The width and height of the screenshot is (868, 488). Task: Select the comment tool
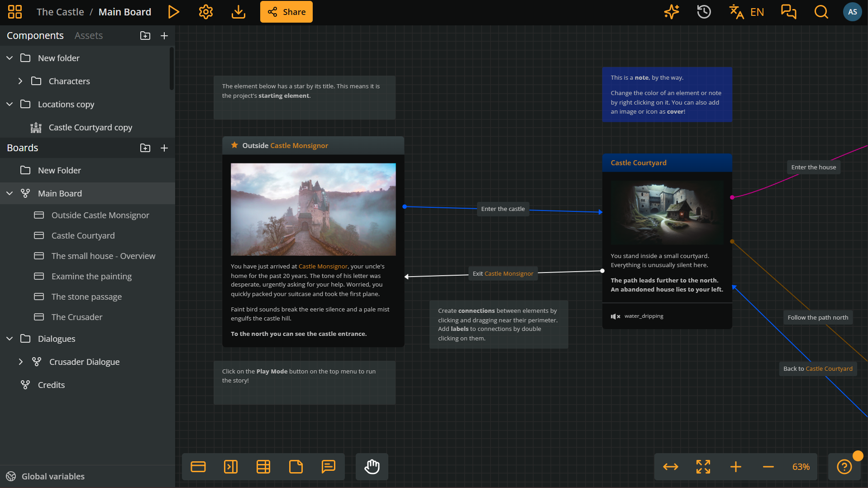(328, 466)
